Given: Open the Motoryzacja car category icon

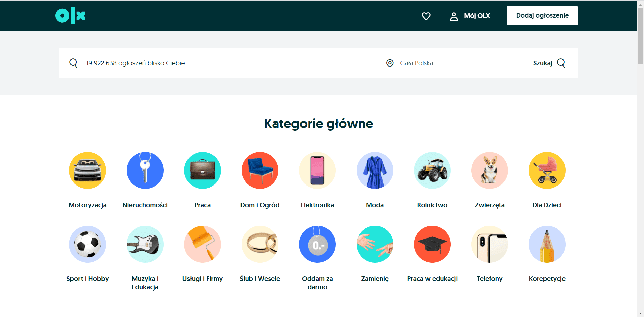Looking at the screenshot, I should (88, 170).
